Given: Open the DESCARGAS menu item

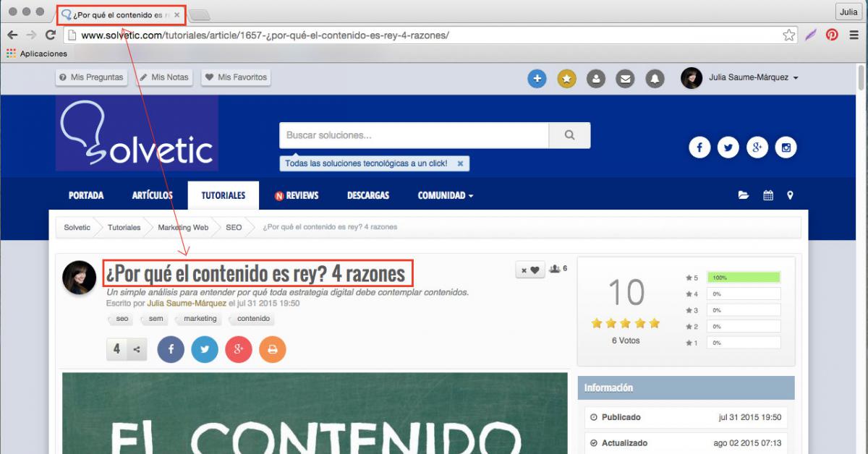Looking at the screenshot, I should pos(368,195).
